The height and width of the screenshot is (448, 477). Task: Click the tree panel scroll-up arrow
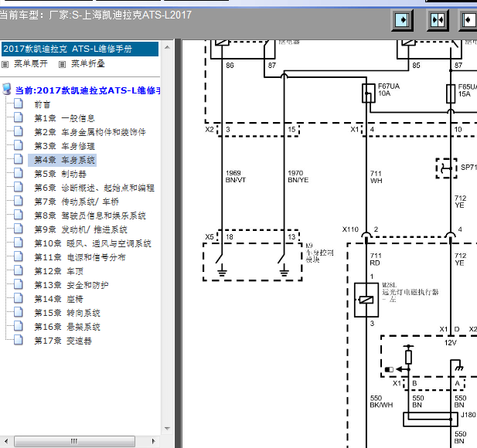[167, 48]
